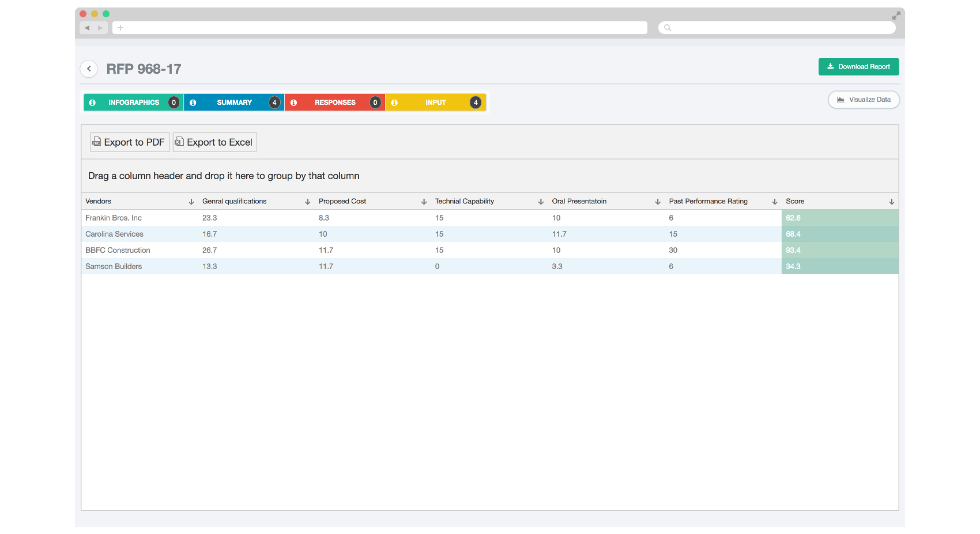Go back using the RFP back arrow

tap(89, 69)
